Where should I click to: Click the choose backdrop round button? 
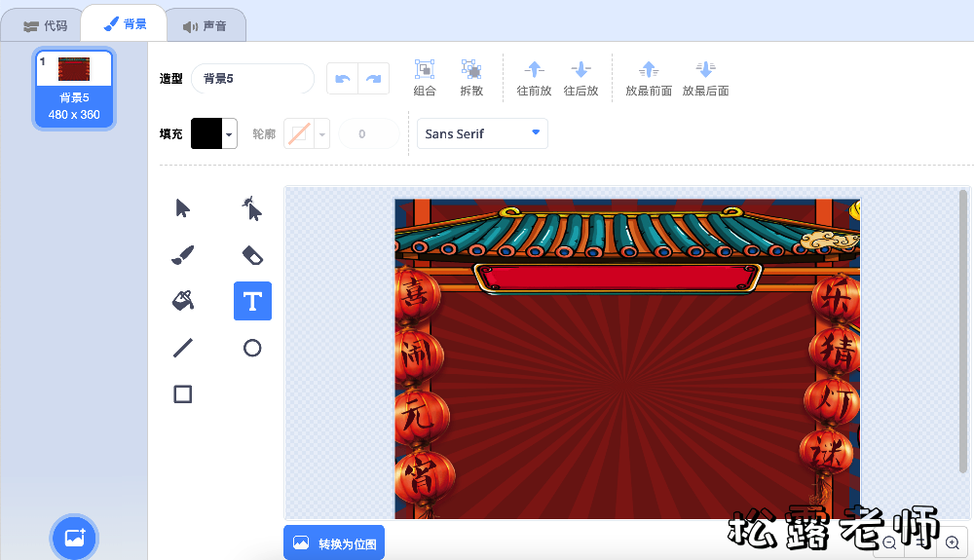point(74,538)
